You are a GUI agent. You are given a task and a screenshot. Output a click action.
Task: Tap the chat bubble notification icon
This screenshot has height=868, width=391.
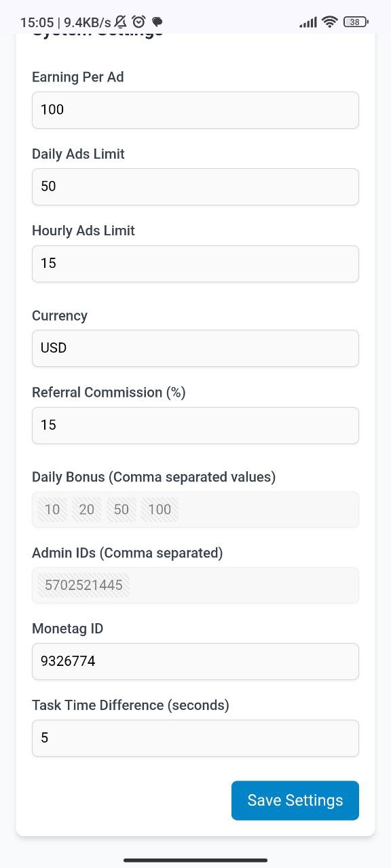[157, 22]
